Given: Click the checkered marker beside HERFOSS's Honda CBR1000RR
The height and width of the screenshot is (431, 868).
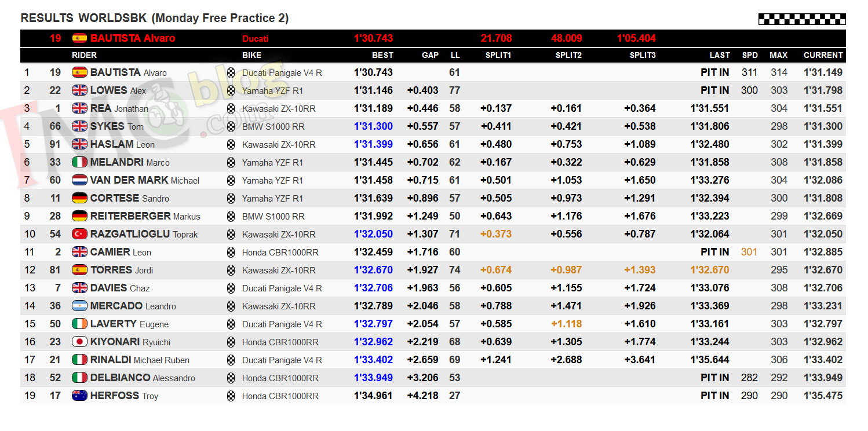Looking at the screenshot, I should tap(231, 396).
